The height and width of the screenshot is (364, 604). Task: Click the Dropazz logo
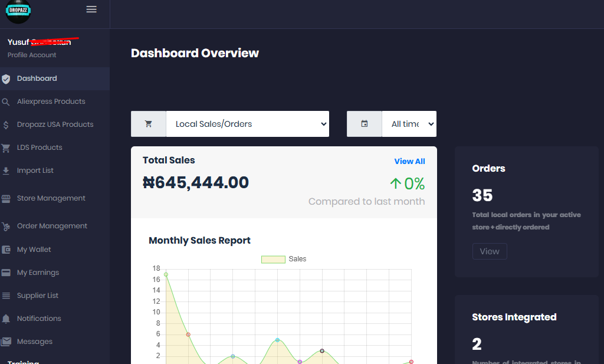[18, 11]
